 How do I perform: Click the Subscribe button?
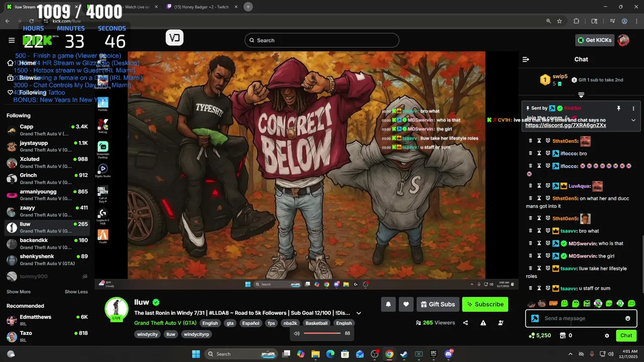(485, 304)
